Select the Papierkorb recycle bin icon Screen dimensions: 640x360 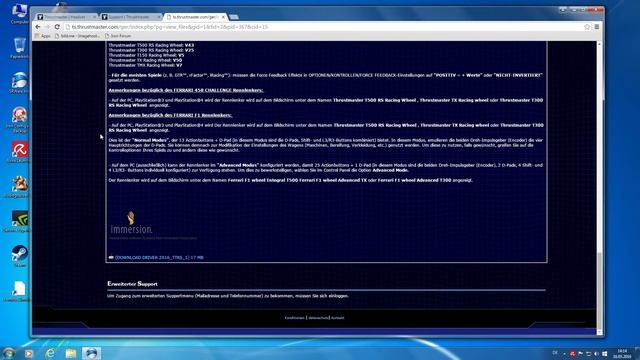tap(19, 48)
